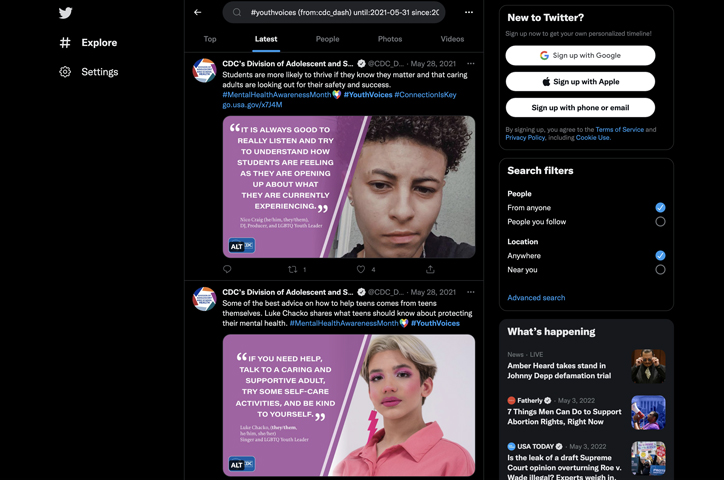Reply to the first CDC tweet
Viewport: 724px width, 480px height.
227,269
